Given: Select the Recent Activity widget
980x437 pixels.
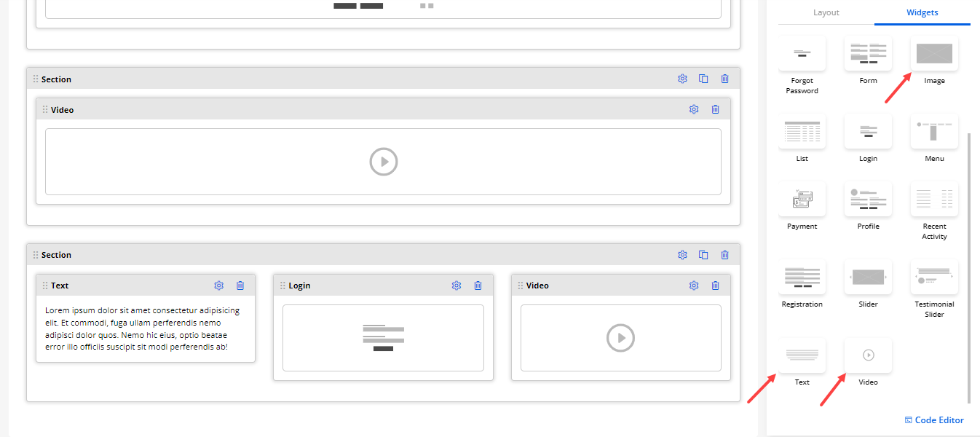Looking at the screenshot, I should pyautogui.click(x=934, y=199).
